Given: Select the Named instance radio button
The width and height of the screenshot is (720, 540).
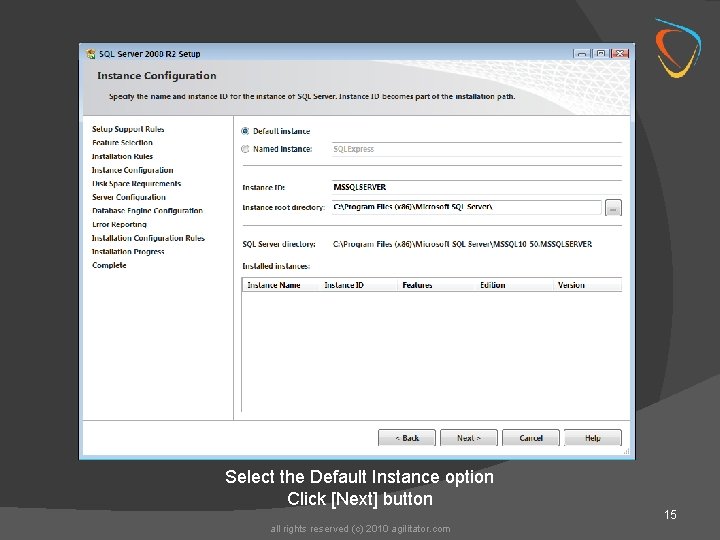Looking at the screenshot, I should [245, 149].
